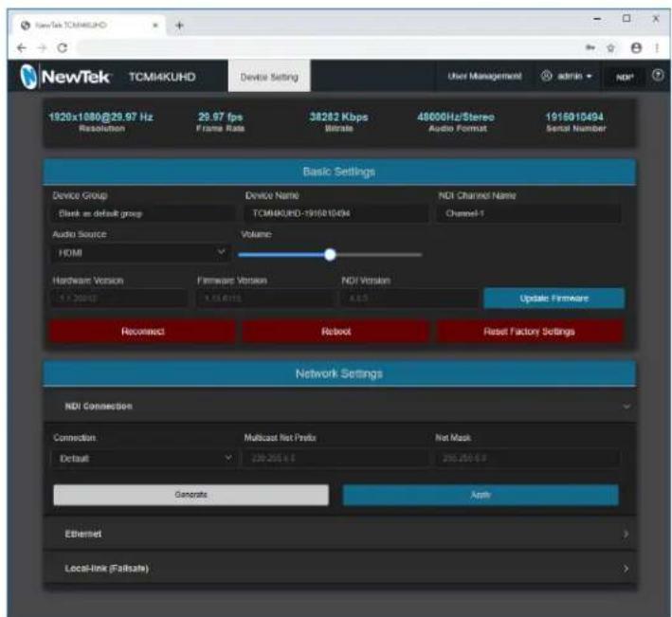Open a new browser tab
This screenshot has height=617, width=672.
(x=179, y=26)
